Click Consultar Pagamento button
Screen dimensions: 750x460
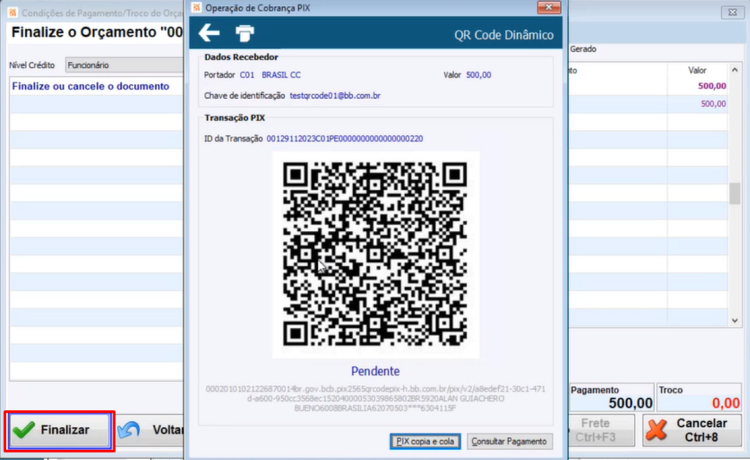(x=509, y=441)
